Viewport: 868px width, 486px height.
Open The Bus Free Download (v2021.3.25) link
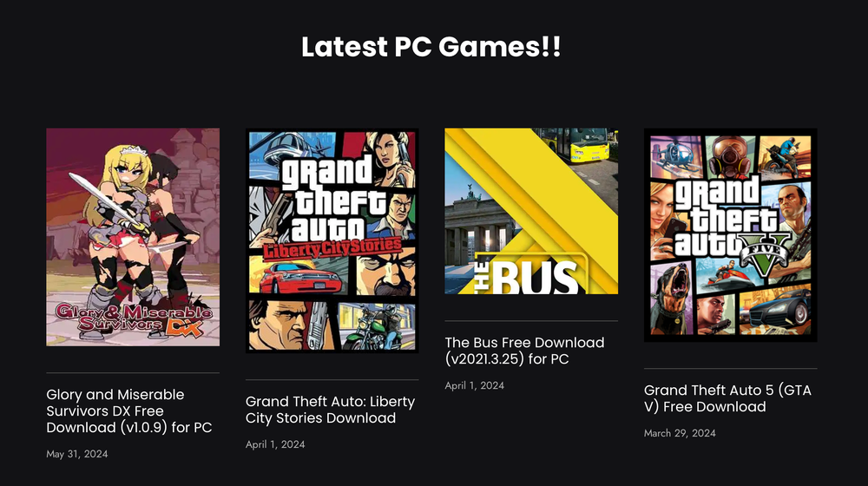coord(524,350)
